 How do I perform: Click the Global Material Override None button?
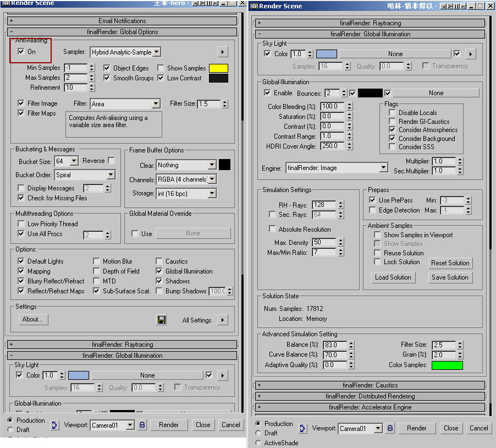tap(193, 233)
